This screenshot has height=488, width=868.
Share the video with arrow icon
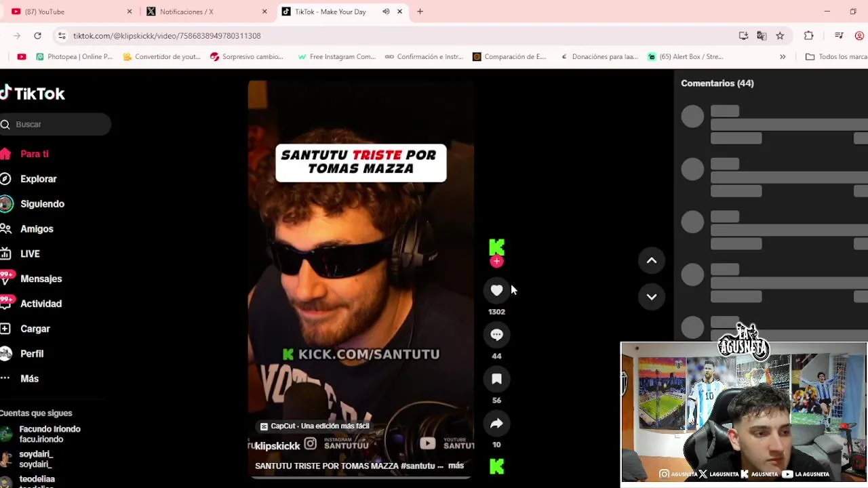pos(496,424)
